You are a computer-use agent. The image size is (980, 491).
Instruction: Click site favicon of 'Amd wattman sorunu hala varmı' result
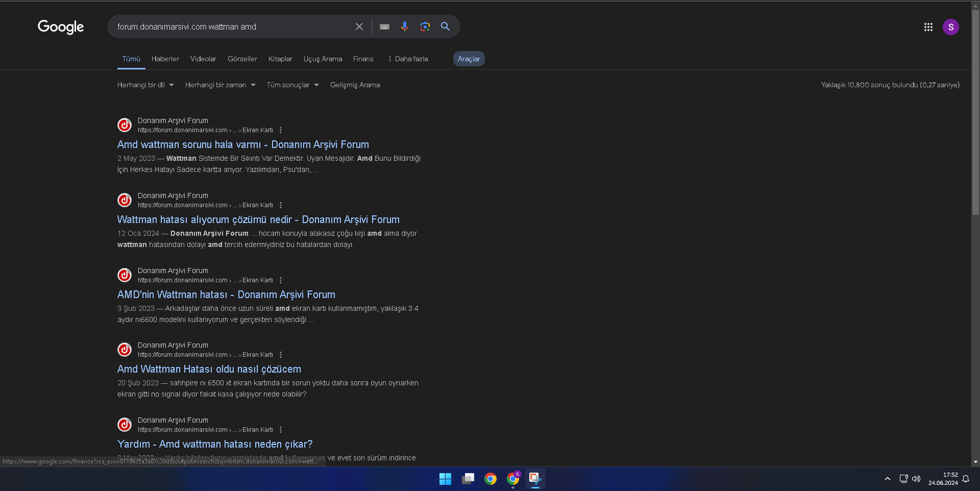[125, 125]
